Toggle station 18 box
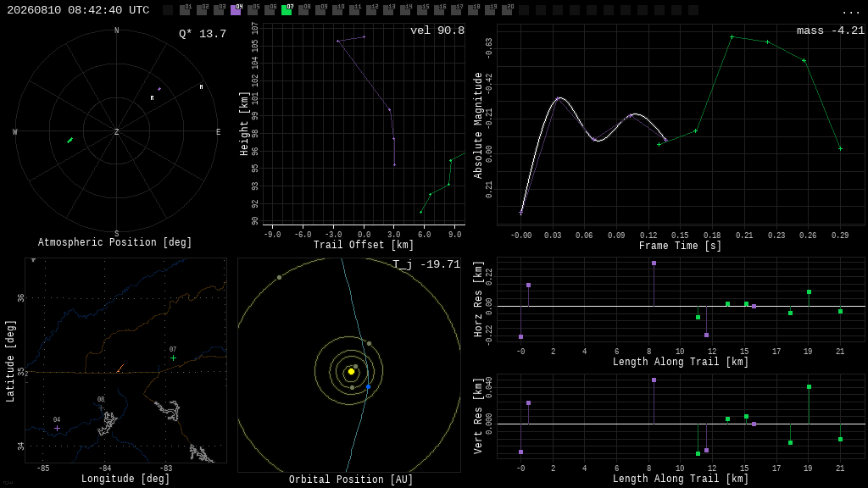Viewport: 868px width, 488px height. [472, 10]
